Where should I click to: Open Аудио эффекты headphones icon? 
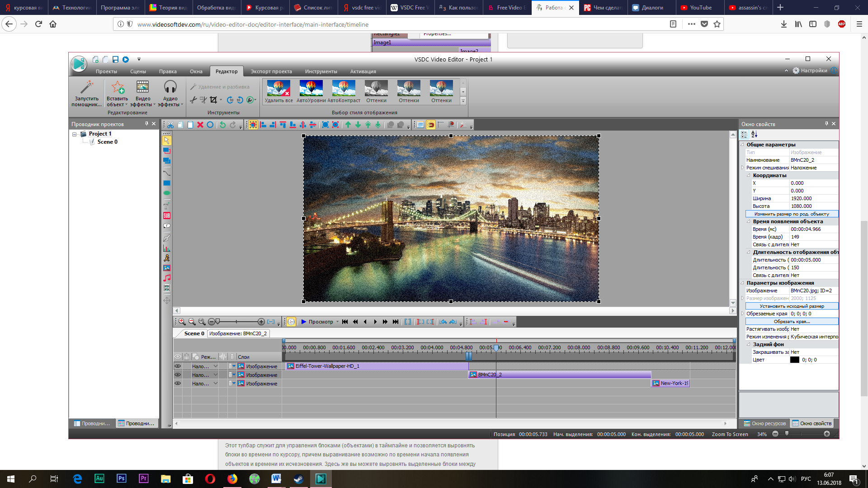click(170, 94)
